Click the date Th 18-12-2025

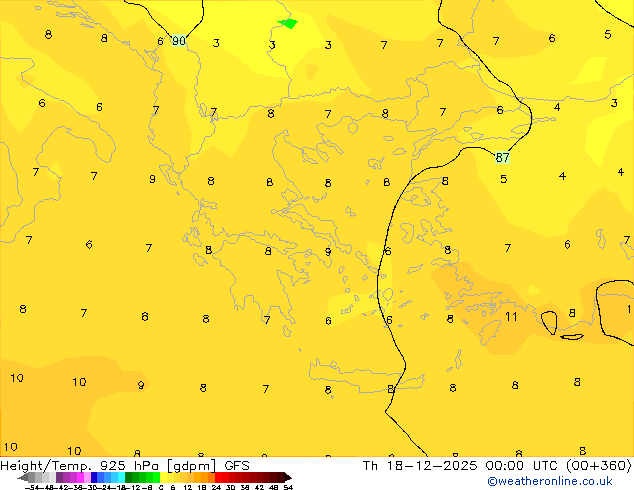point(420,466)
